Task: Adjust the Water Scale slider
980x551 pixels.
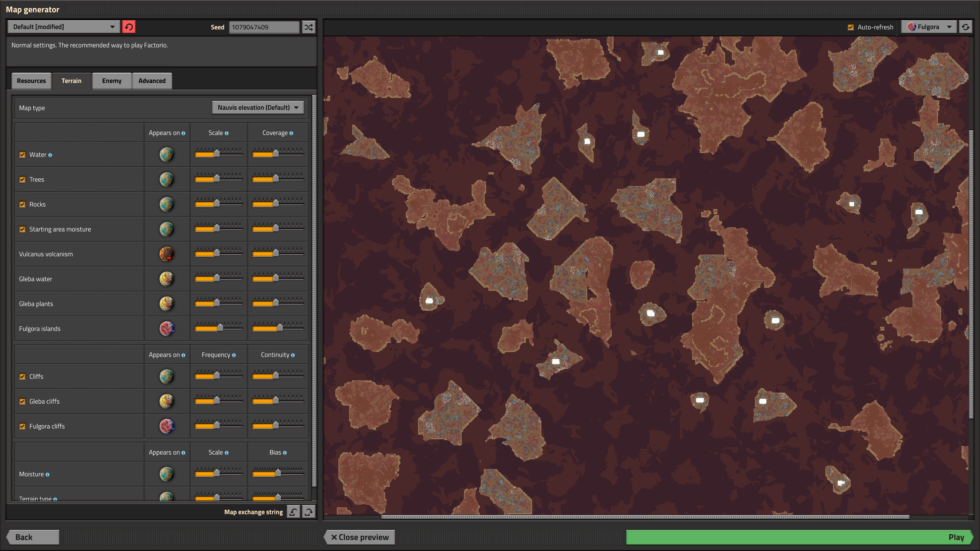Action: pos(219,153)
